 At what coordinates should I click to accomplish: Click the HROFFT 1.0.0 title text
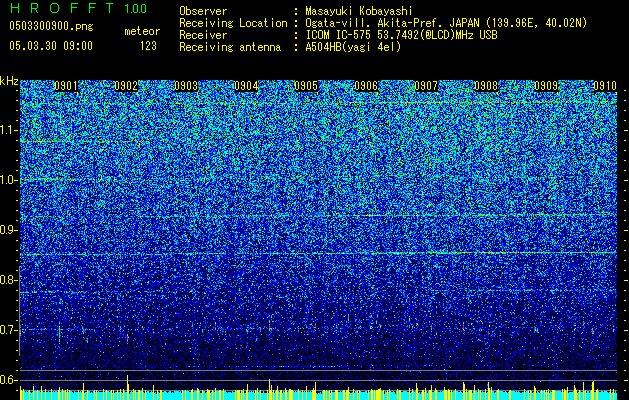point(78,8)
